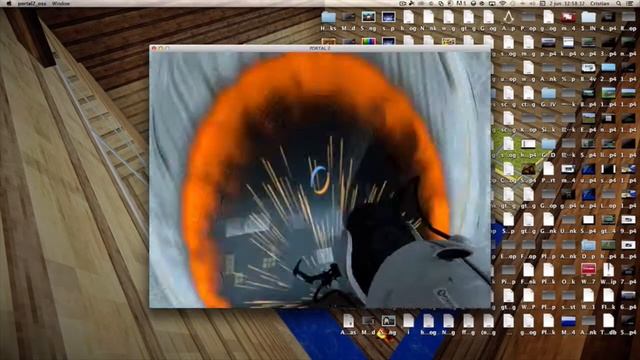
Task: Select the S..IN folder on the desktop
Action: (588, 21)
